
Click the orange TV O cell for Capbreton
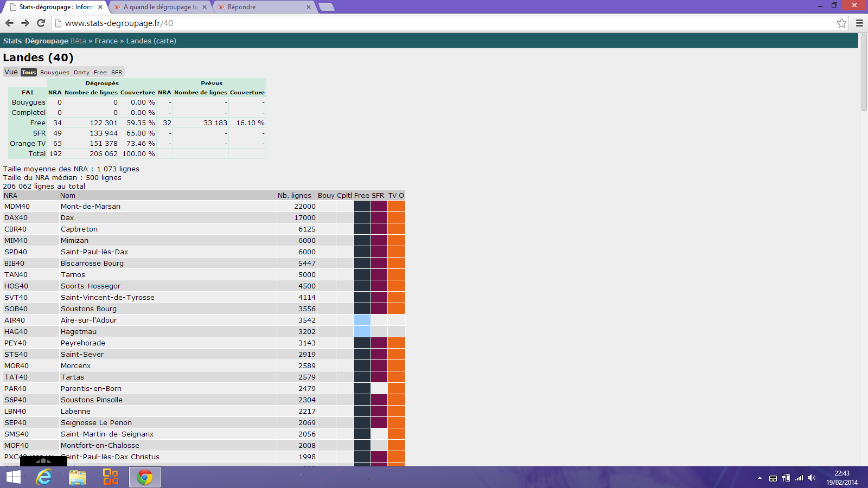pyautogui.click(x=397, y=229)
